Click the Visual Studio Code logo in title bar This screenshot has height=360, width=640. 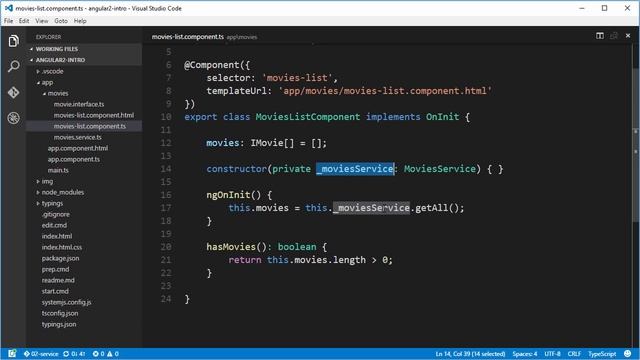pos(9,8)
